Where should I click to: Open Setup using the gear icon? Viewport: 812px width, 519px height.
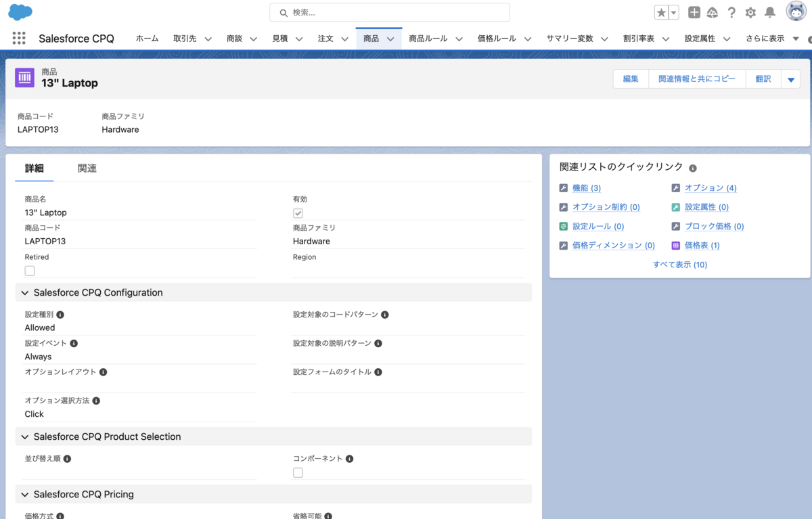point(750,12)
